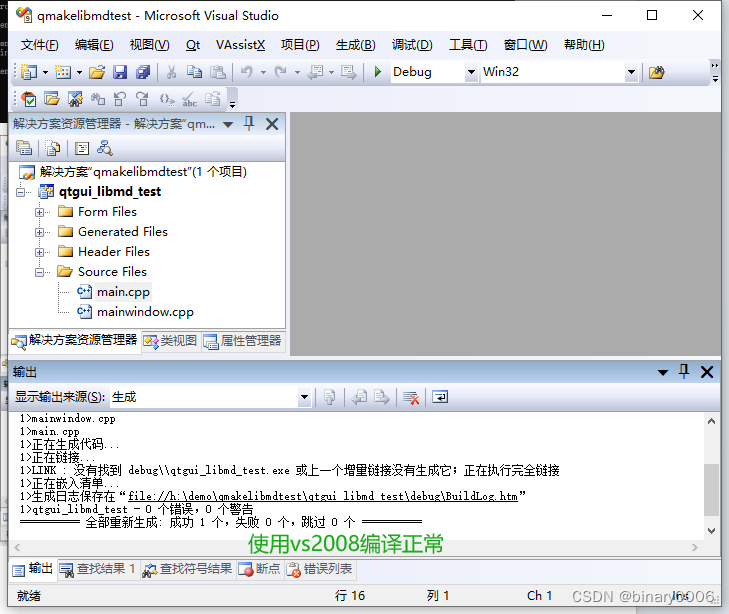
Task: Open the 编辑(E) menu
Action: click(94, 45)
